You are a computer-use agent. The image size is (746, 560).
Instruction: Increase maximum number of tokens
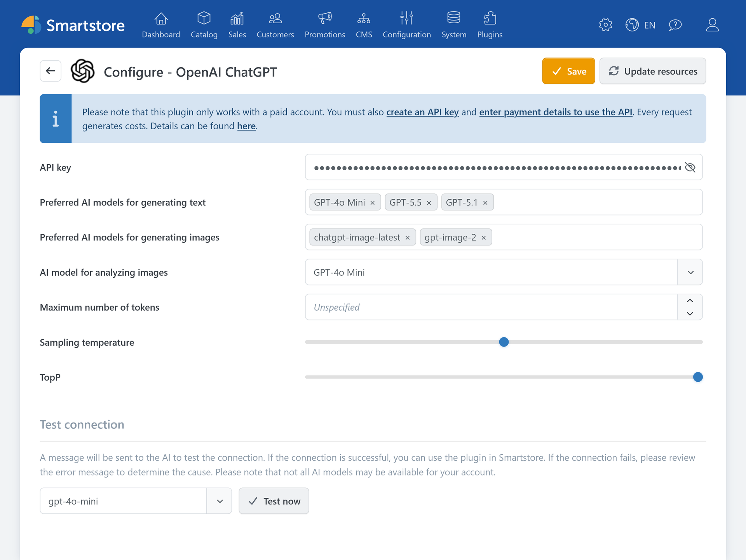pos(690,301)
